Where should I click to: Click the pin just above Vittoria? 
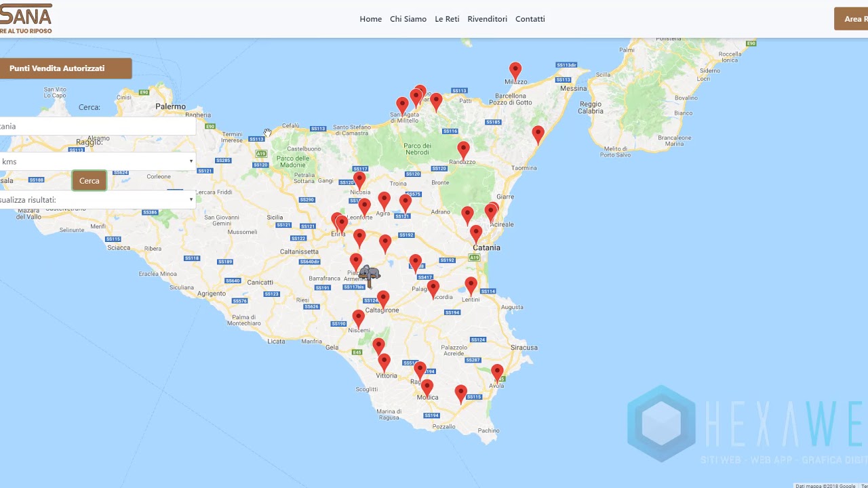coord(384,362)
